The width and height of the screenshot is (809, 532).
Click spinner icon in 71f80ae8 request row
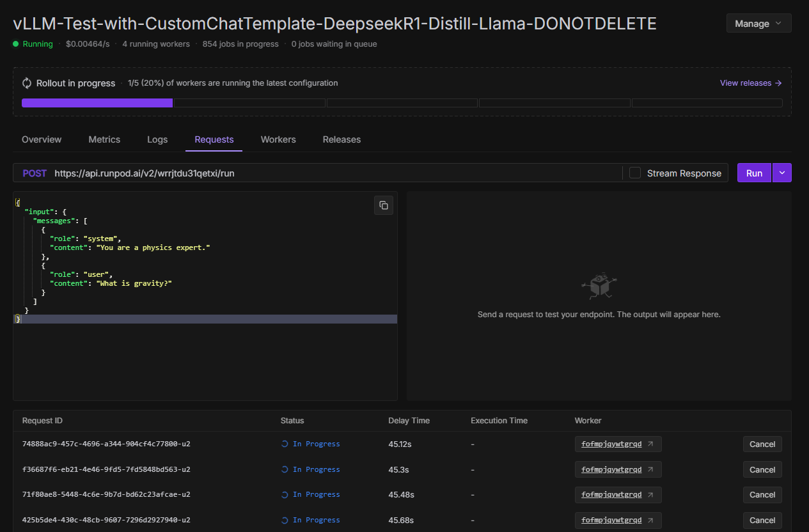285,495
